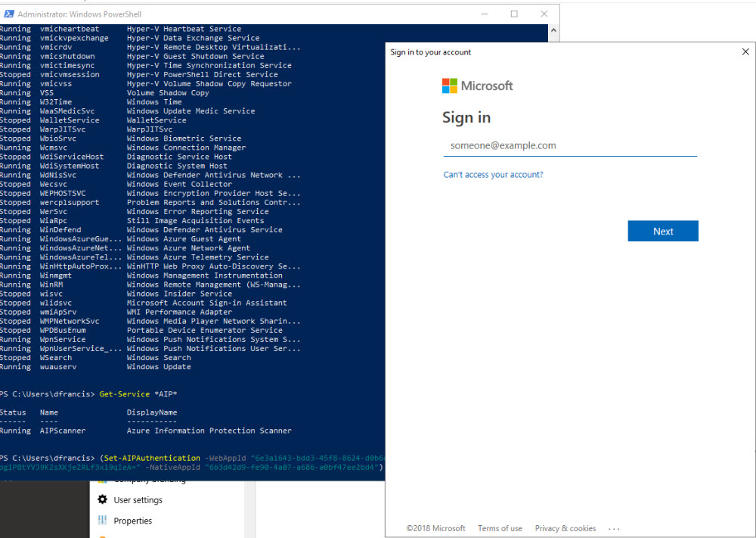
Task: Click the "WarpJITSvc" service name in Name column
Action: (63, 129)
